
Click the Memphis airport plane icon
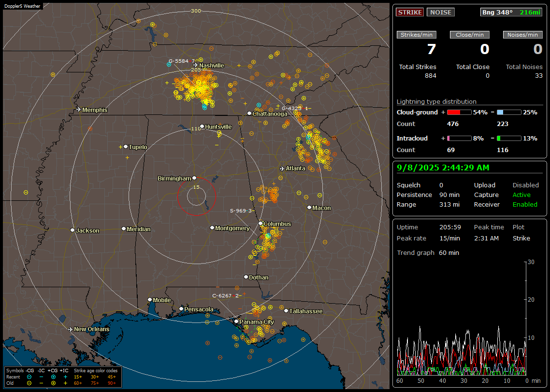79,110
